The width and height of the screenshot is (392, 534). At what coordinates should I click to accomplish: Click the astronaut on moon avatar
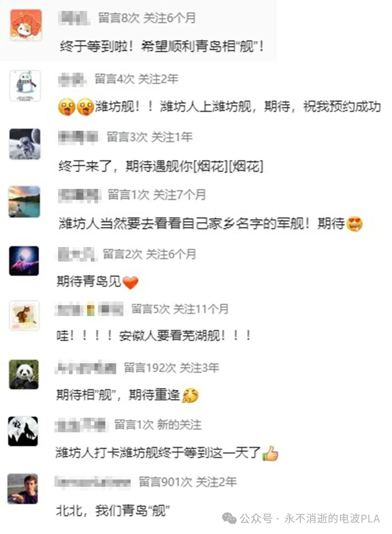(x=25, y=144)
